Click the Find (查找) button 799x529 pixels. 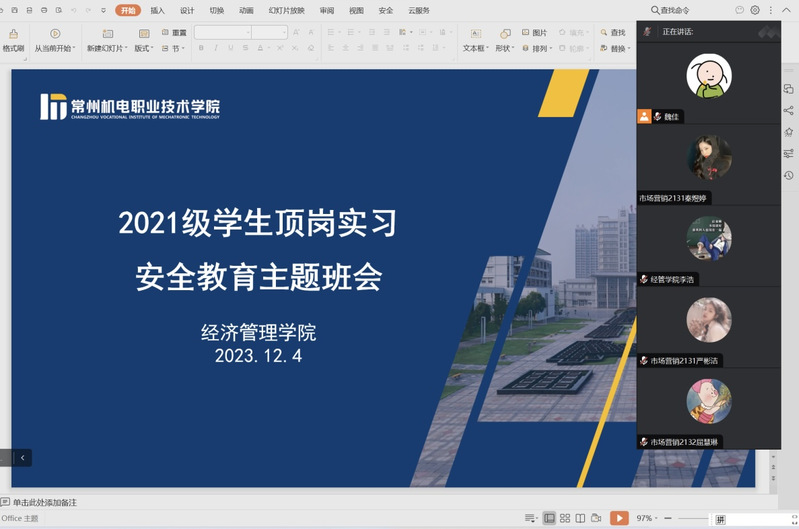tap(612, 33)
